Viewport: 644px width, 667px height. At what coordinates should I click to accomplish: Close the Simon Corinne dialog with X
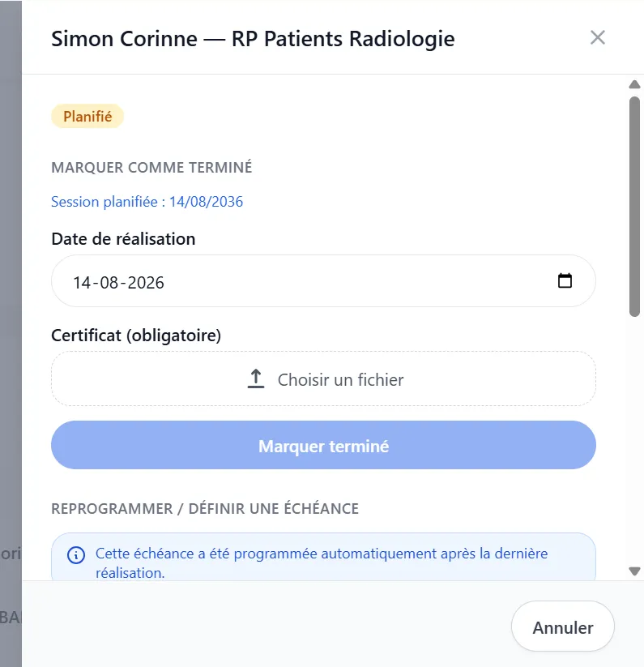597,37
